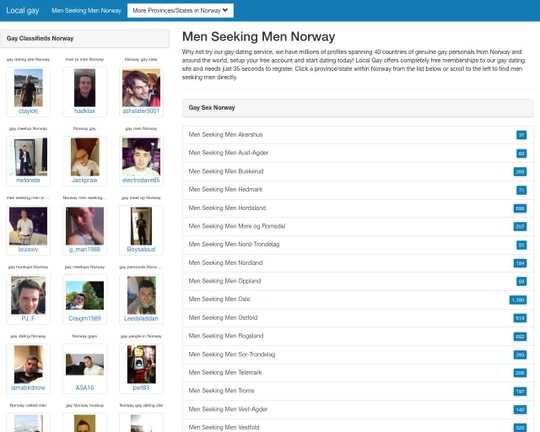Open the More Provinces/States in Norway dropdown
Image resolution: width=540 pixels, height=432 pixels.
[x=180, y=11]
